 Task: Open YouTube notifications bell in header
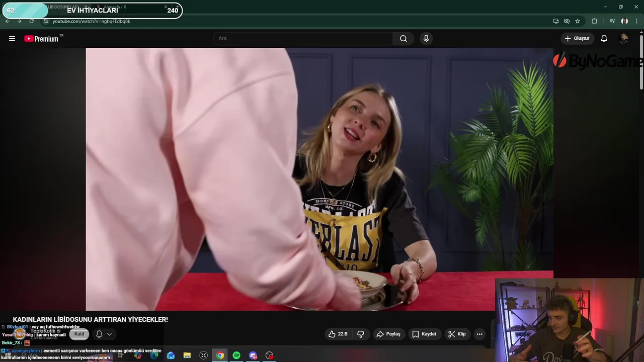point(604,39)
